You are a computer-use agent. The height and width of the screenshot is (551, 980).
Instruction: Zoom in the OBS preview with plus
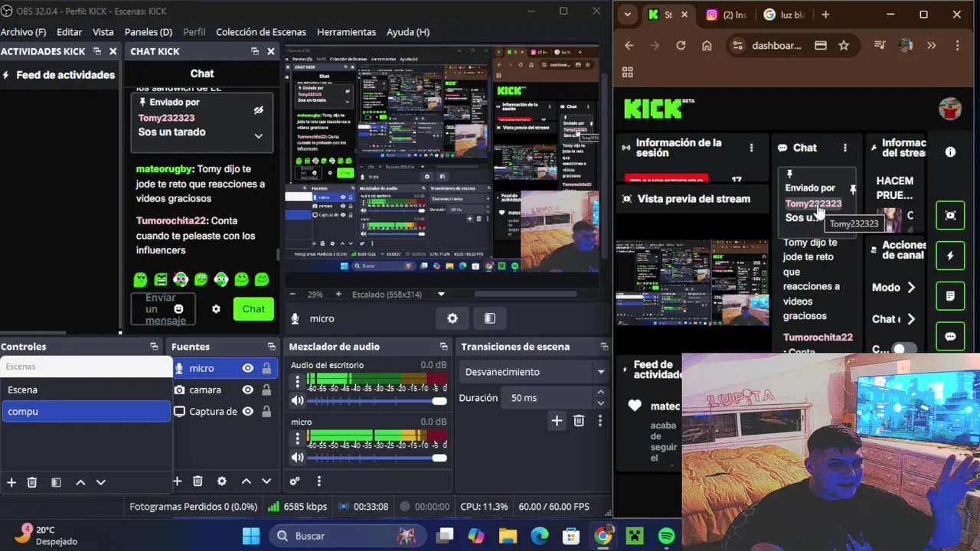[x=338, y=294]
